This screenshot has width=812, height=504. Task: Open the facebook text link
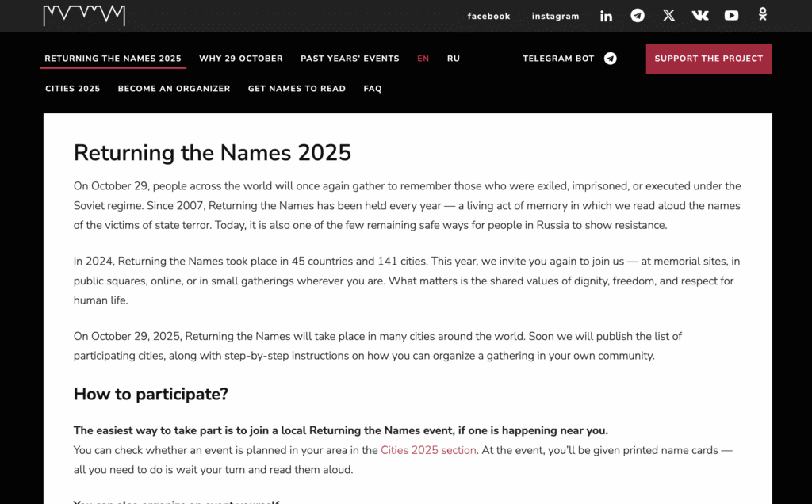tap(488, 17)
